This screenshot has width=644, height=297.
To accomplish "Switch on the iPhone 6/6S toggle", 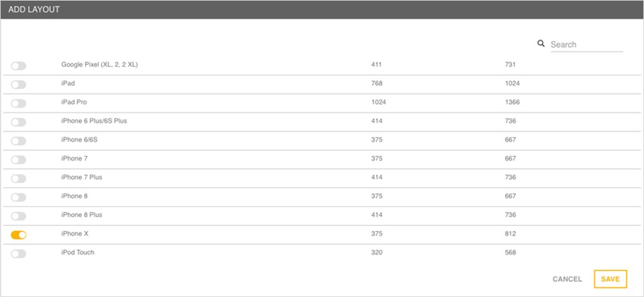I will click(19, 141).
